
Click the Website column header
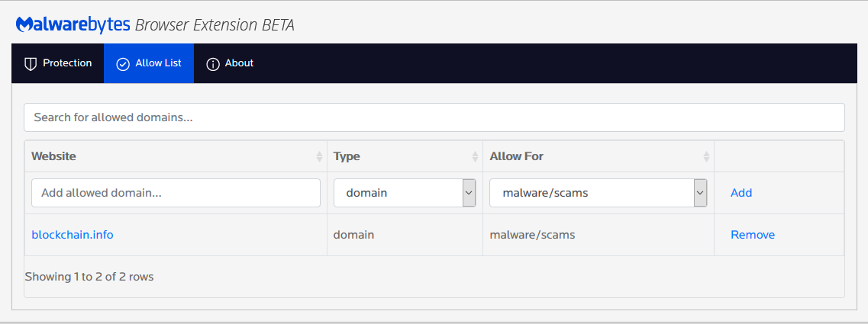(54, 156)
